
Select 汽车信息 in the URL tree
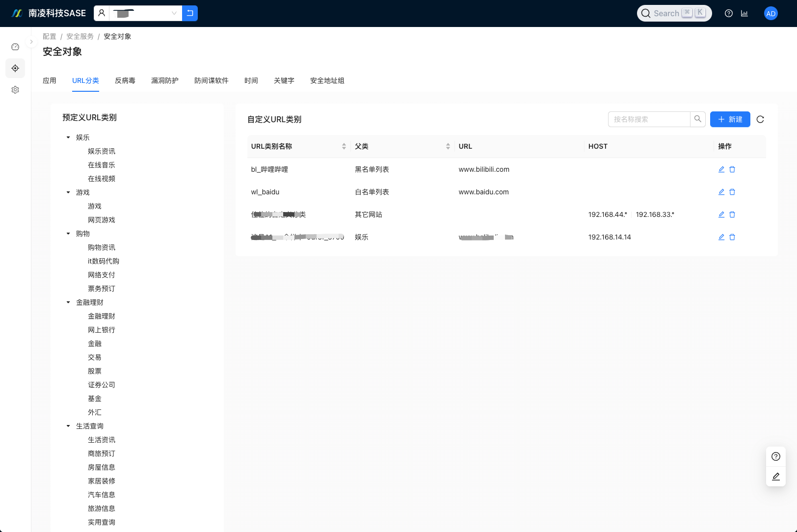click(102, 495)
